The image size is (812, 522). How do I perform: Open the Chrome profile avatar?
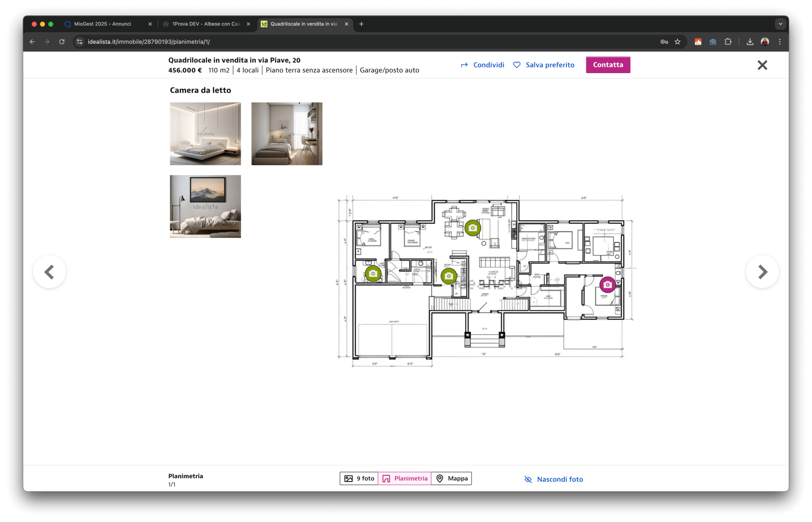765,42
